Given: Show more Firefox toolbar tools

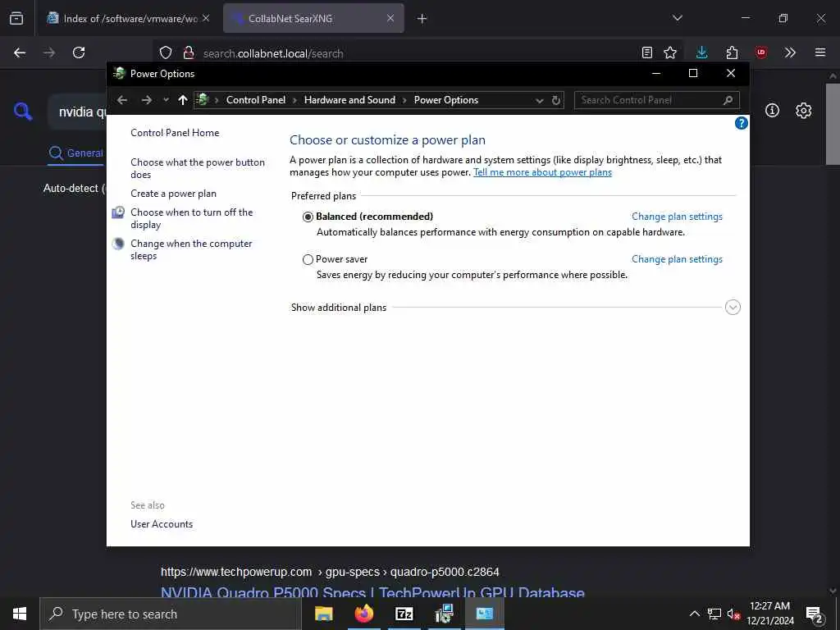Looking at the screenshot, I should pyautogui.click(x=790, y=52).
